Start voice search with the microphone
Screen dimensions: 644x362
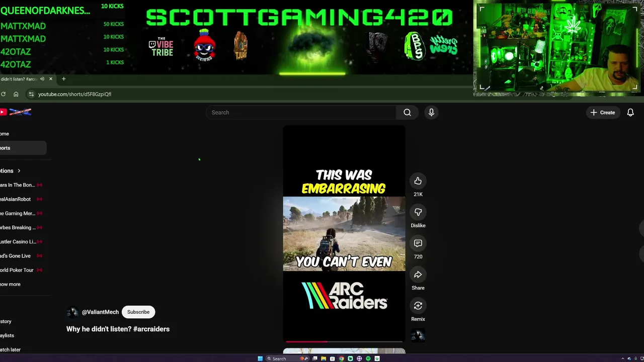pyautogui.click(x=431, y=113)
